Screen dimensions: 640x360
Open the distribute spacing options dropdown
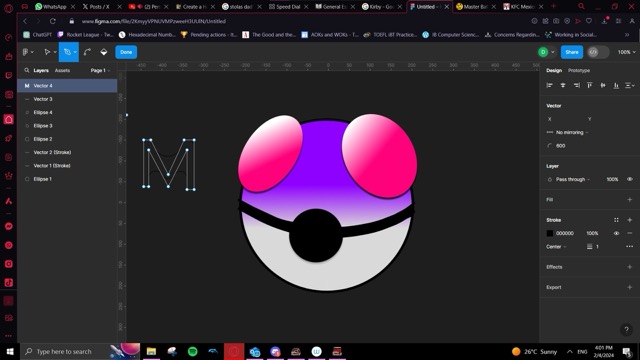pyautogui.click(x=630, y=85)
